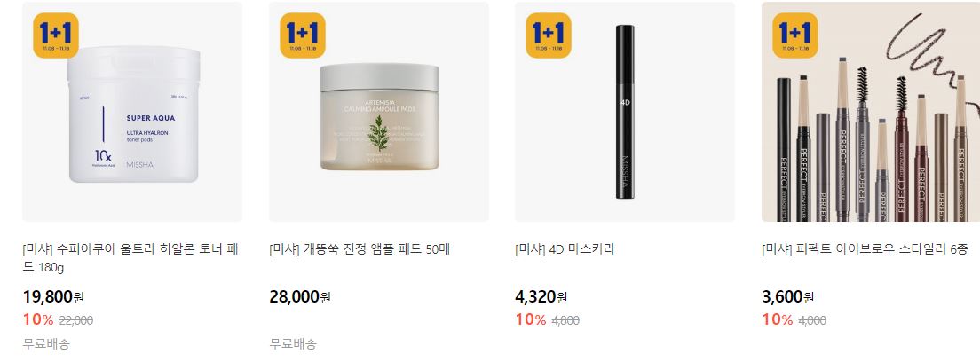Click the 1+1 badge on eyebrow styler image
980x362 pixels.
(x=795, y=35)
